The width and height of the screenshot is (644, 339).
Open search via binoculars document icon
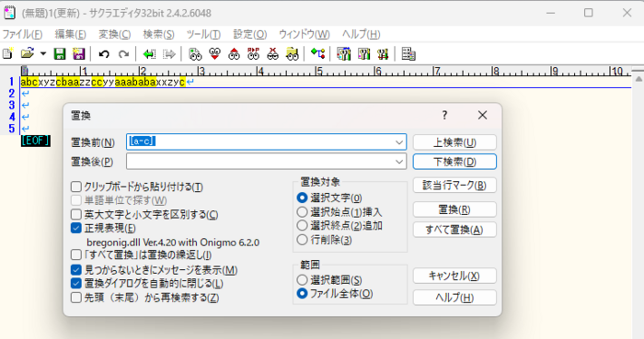(195, 53)
